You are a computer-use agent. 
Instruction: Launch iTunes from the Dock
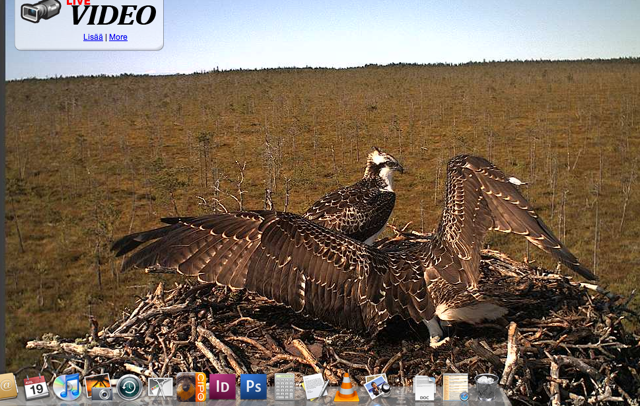tap(67, 387)
